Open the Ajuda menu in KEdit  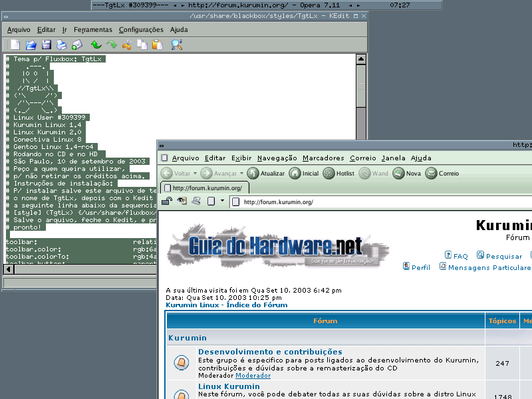(179, 30)
